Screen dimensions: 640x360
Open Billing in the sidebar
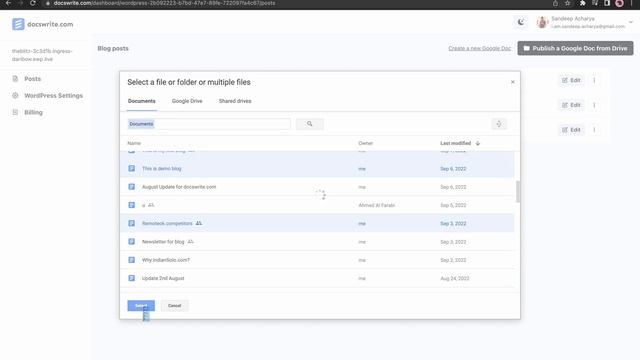pyautogui.click(x=33, y=112)
